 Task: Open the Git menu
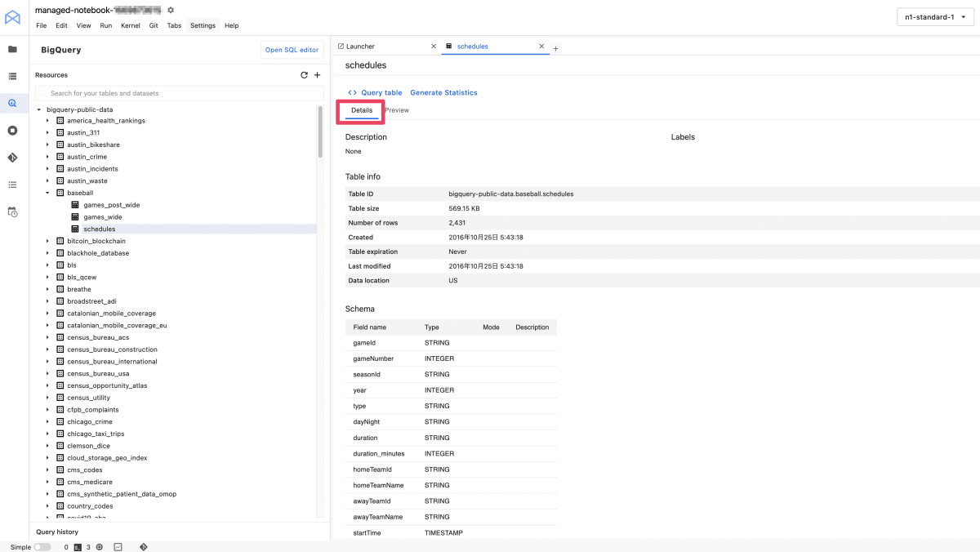154,25
